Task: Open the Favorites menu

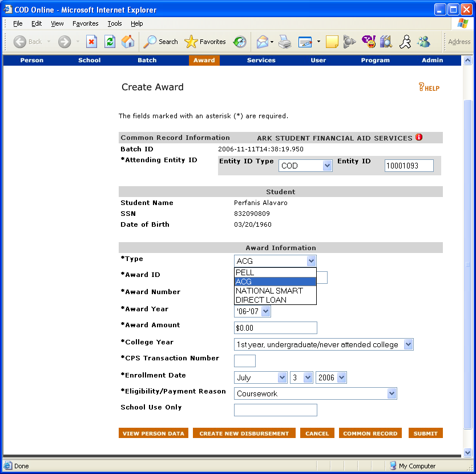Action: pyautogui.click(x=85, y=23)
